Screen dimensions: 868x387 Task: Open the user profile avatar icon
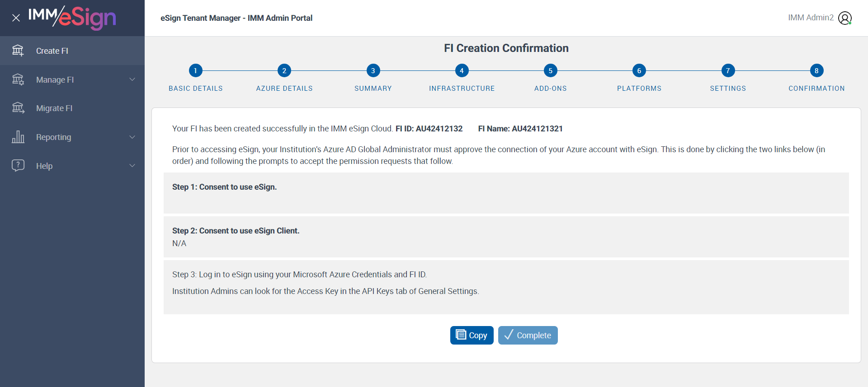844,18
